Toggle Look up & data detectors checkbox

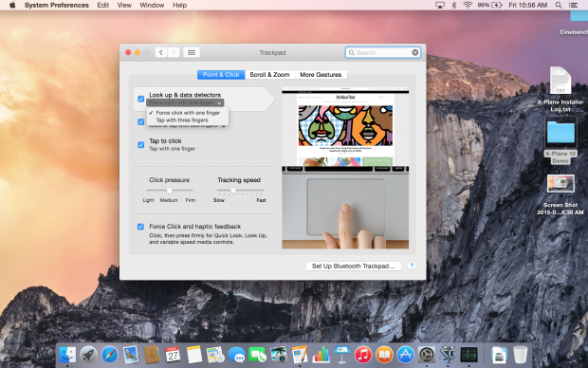click(141, 99)
